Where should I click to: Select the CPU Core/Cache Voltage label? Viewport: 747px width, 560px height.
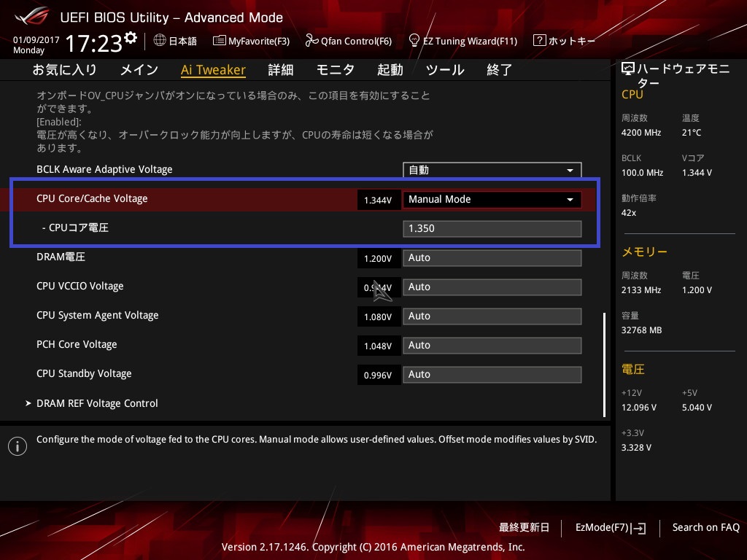click(x=92, y=198)
